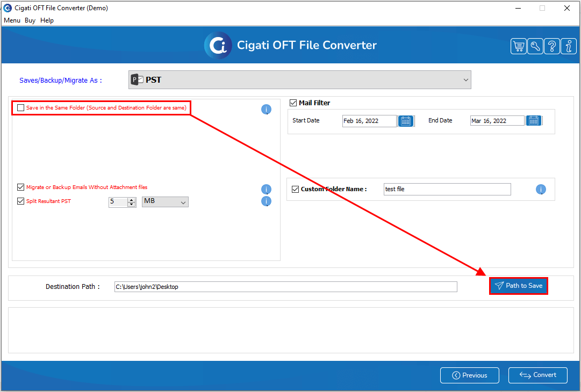This screenshot has width=581, height=392.
Task: Click the Convert button
Action: (537, 375)
